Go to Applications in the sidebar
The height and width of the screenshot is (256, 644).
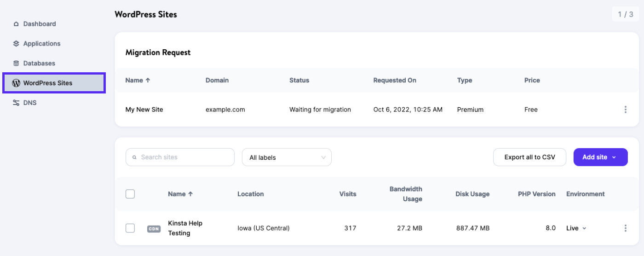click(42, 44)
